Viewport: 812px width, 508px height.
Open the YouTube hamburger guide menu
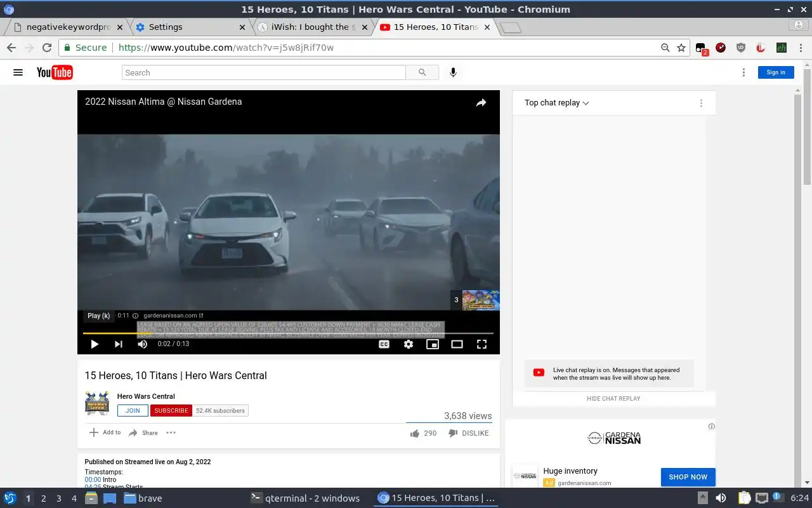pos(18,72)
